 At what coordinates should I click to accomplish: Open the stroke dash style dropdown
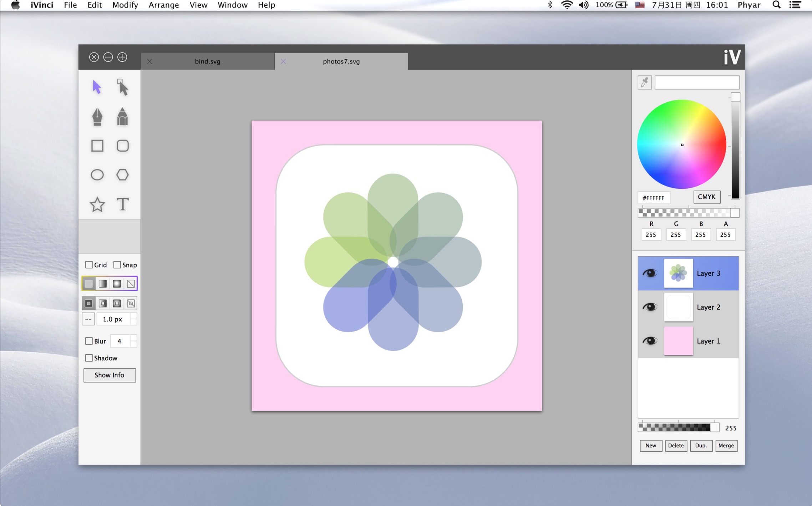tap(88, 319)
